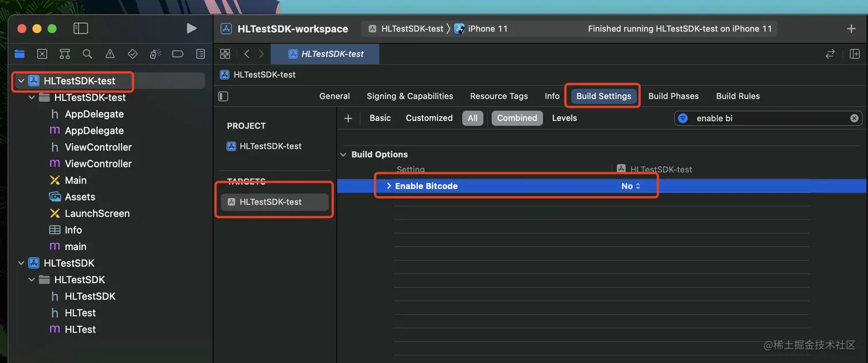The image size is (868, 363).
Task: Open the Report navigator
Action: (x=200, y=54)
